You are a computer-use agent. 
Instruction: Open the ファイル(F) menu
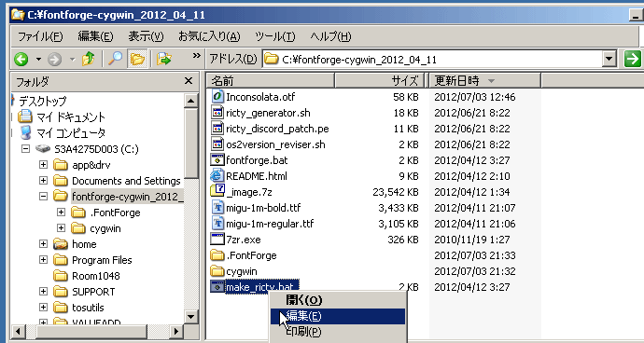click(x=40, y=36)
